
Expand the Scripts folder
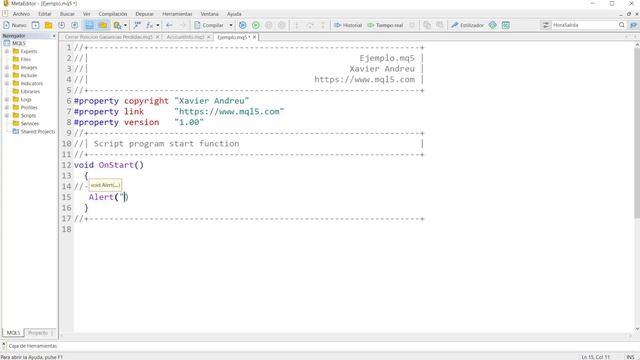[x=7, y=116]
